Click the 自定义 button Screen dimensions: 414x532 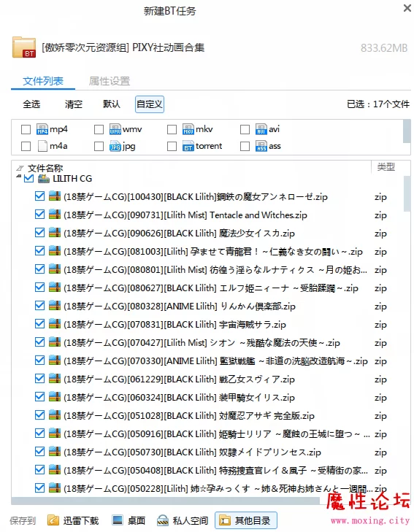[150, 104]
